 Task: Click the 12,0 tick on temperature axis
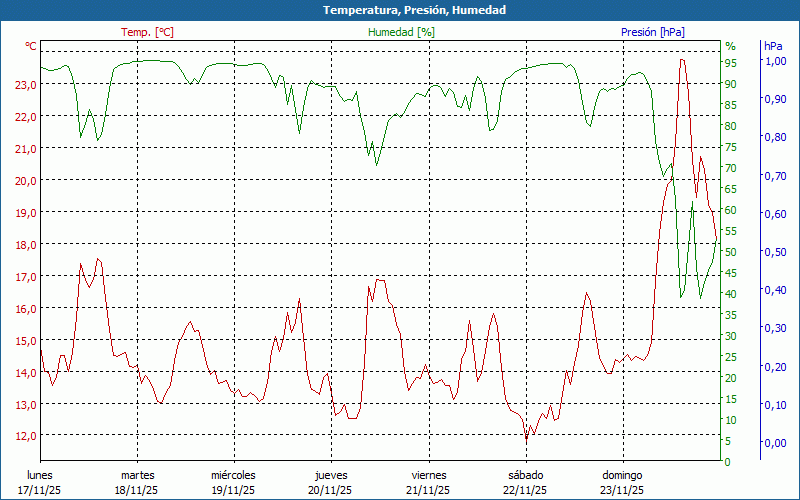pos(26,436)
